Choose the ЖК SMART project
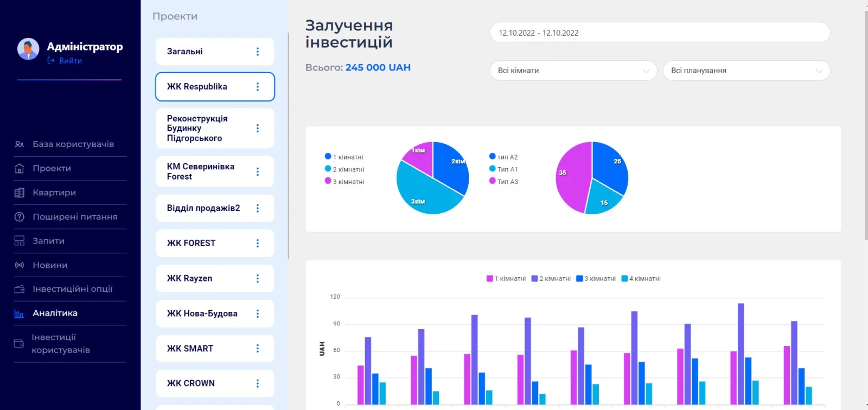 (215, 349)
